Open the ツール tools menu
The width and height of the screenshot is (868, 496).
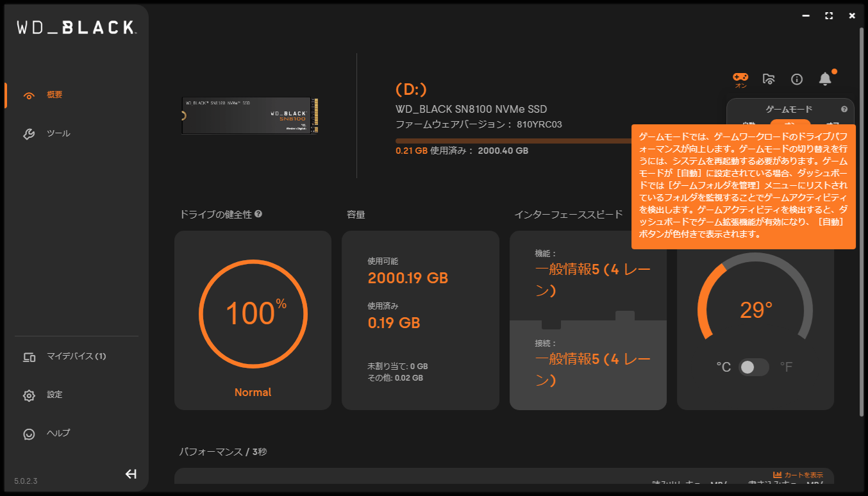[x=58, y=133]
